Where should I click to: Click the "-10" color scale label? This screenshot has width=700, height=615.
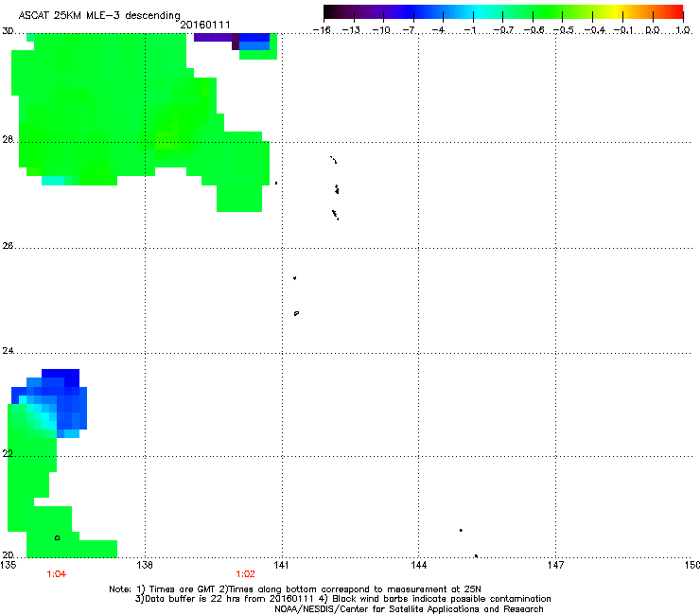[x=381, y=30]
